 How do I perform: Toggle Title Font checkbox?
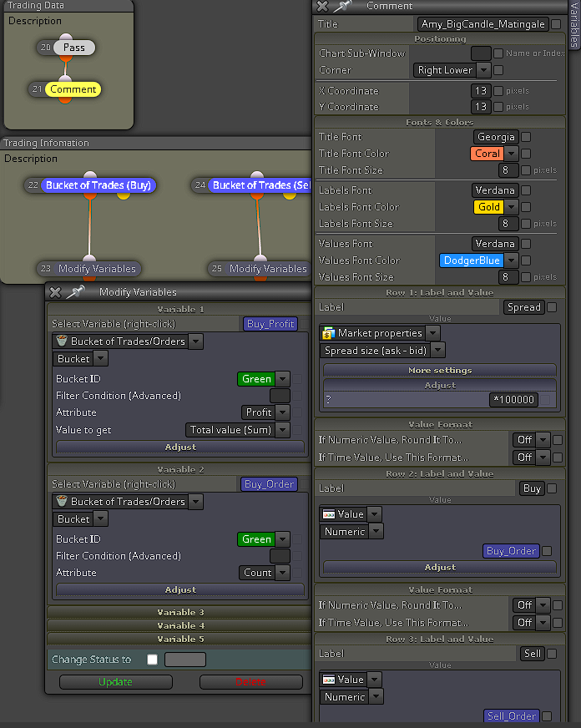[x=526, y=137]
